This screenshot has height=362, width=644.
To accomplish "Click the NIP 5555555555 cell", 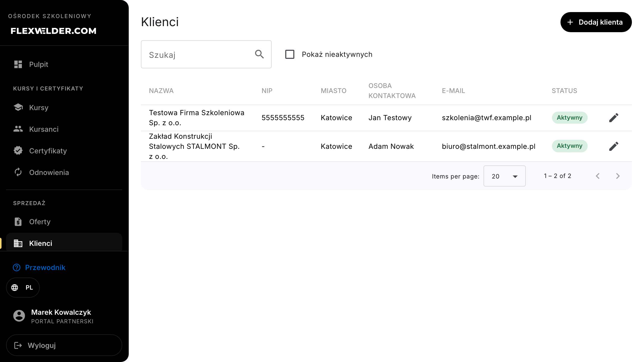I will click(283, 118).
